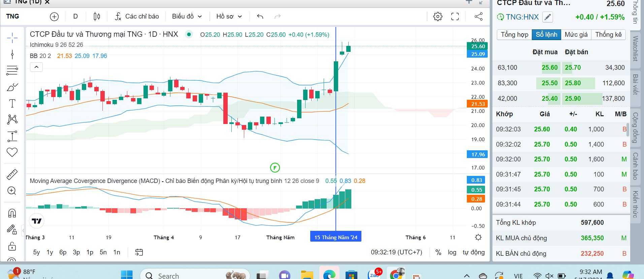This screenshot has height=279, width=644.
Task: Open the Cảnh báo side panel
Action: (635, 166)
